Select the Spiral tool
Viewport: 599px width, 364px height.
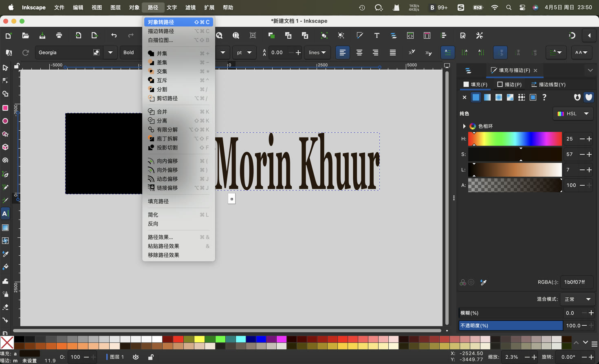5,160
